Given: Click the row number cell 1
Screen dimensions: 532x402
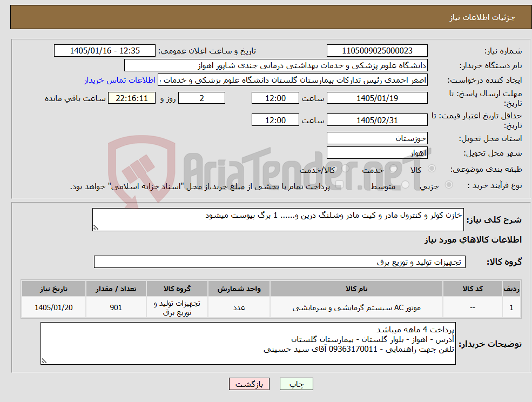Looking at the screenshot, I should point(511,307).
